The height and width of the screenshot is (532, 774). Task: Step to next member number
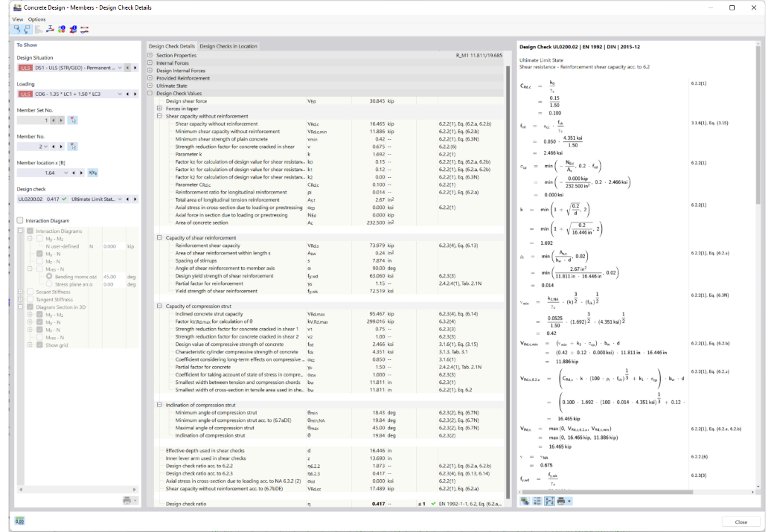coord(61,146)
